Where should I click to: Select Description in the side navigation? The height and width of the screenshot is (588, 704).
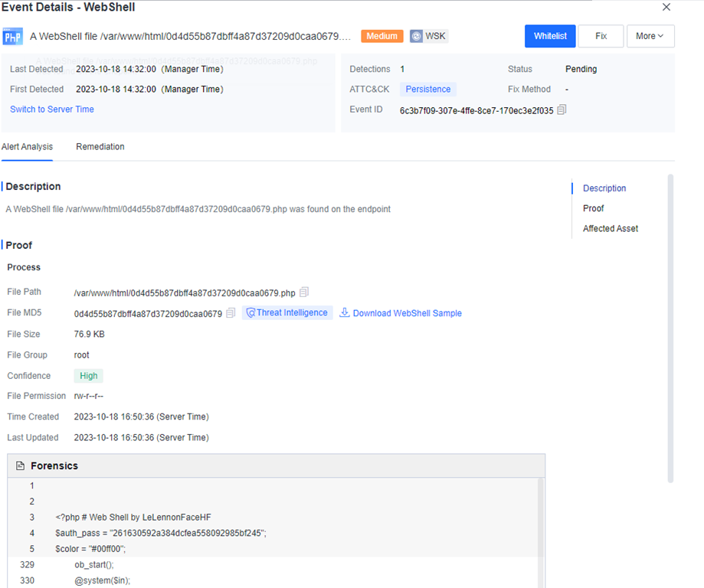click(x=604, y=188)
